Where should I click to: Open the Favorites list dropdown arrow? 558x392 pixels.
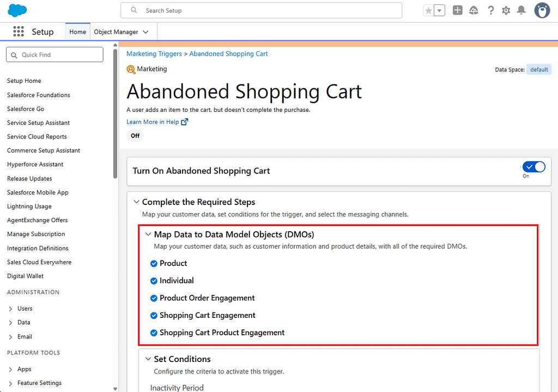click(x=440, y=11)
